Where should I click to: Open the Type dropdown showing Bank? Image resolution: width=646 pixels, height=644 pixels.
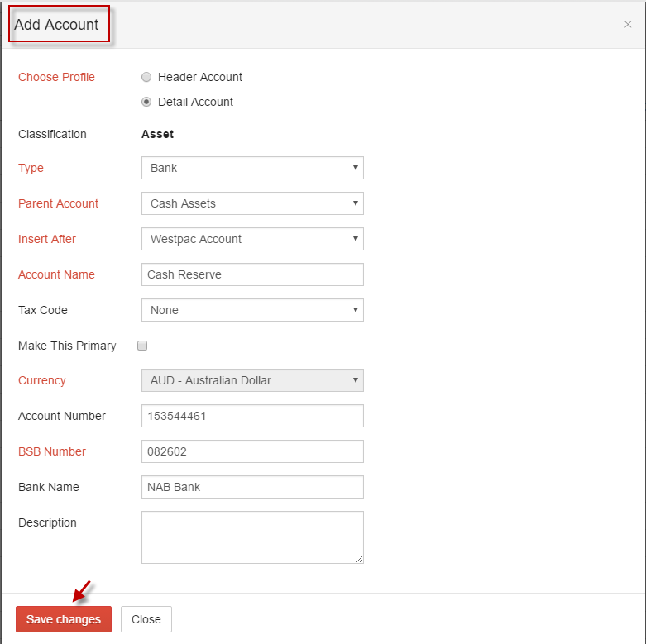[x=252, y=168]
